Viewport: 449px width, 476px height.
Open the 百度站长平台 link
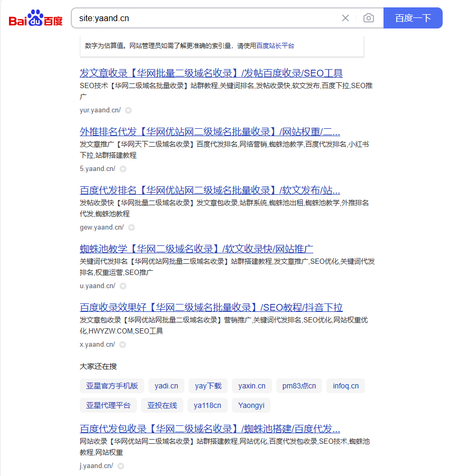tap(275, 46)
